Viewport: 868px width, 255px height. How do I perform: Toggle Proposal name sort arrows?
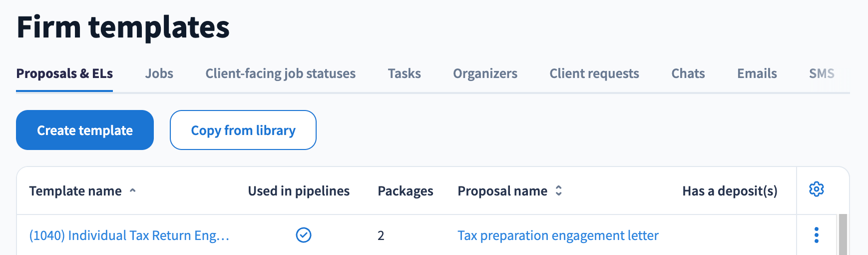559,190
